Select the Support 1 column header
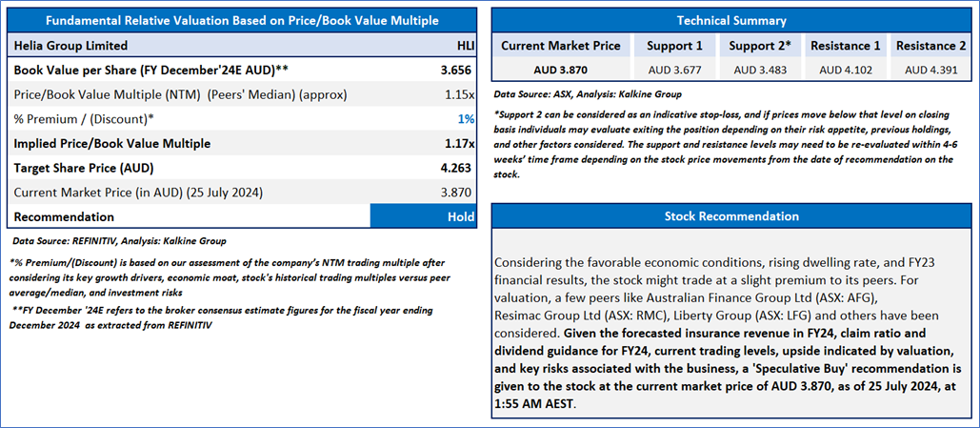 coord(674,46)
